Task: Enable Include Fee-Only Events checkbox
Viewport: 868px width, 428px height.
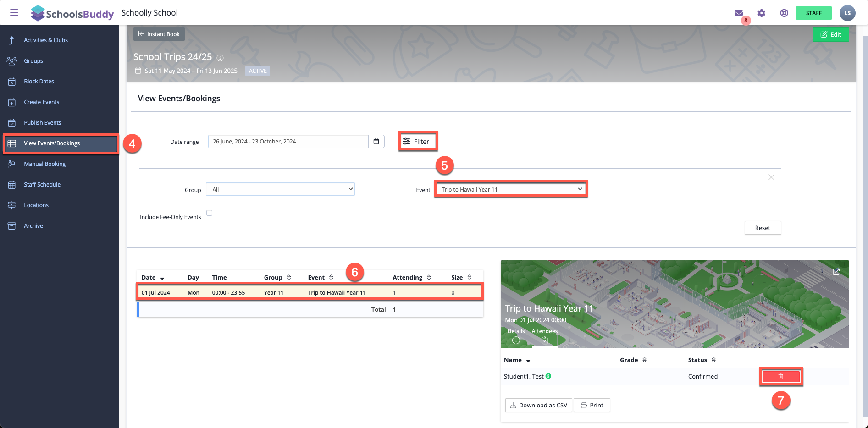Action: click(210, 213)
